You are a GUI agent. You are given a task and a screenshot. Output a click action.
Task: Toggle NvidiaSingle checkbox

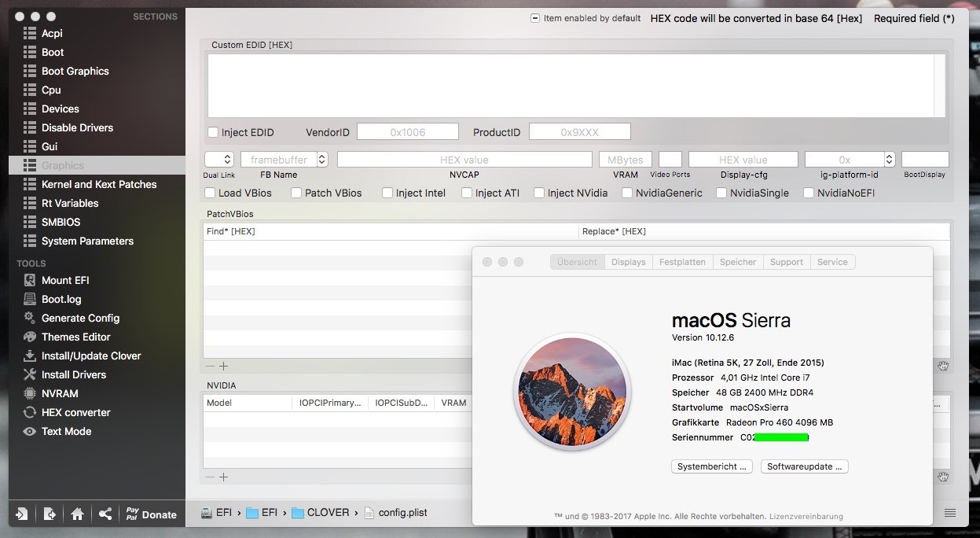tap(721, 193)
